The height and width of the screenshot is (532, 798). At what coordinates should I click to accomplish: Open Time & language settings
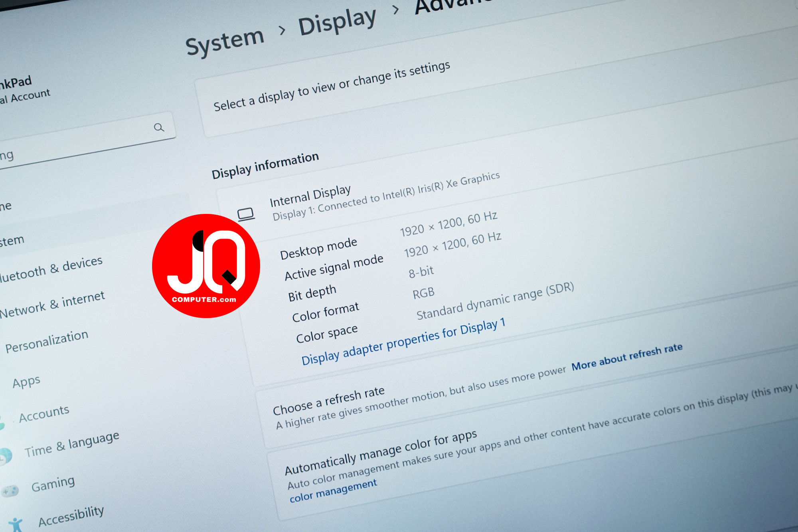pyautogui.click(x=72, y=444)
